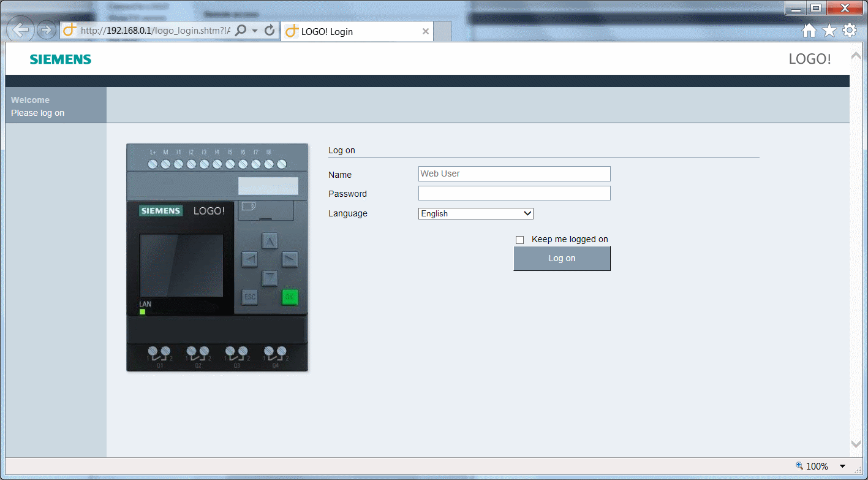Viewport: 868px width, 480px height.
Task: Open the Language dropdown set to English
Action: [476, 213]
